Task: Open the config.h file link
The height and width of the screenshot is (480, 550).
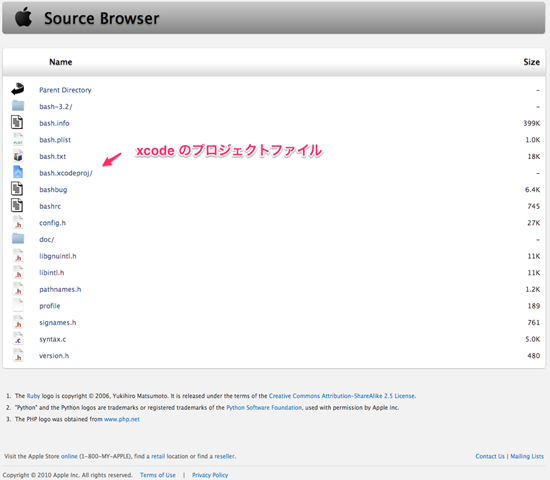Action: (x=53, y=223)
